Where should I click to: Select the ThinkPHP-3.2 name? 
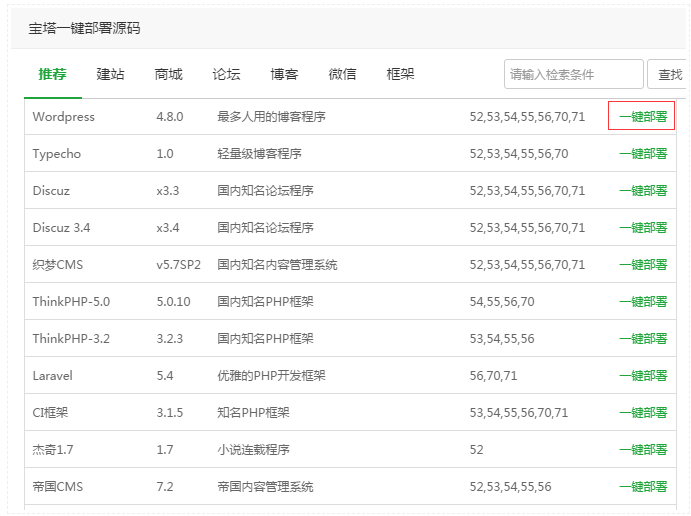(x=71, y=339)
